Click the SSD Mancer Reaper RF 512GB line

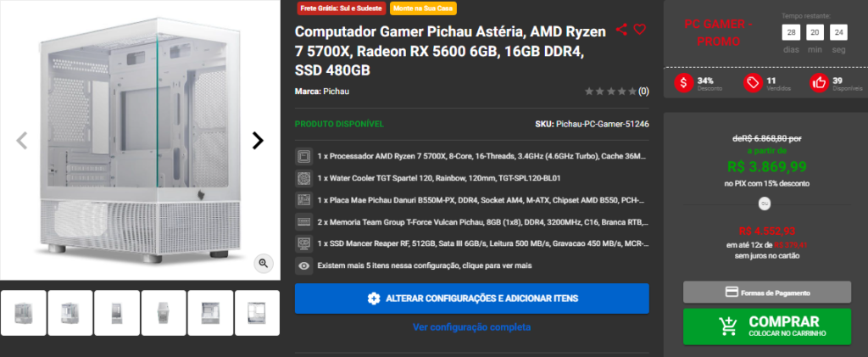coord(482,243)
